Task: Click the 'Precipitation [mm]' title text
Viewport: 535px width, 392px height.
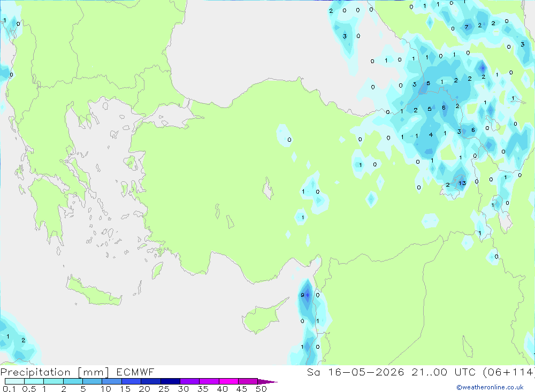Action: (x=55, y=372)
